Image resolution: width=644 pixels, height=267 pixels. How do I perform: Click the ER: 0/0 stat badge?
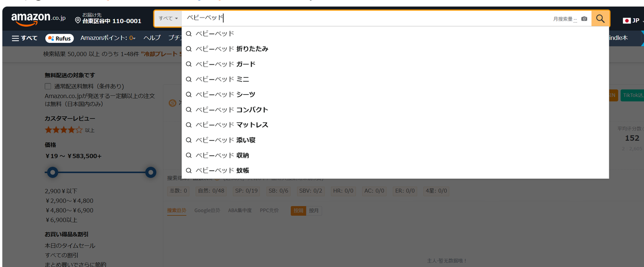pyautogui.click(x=405, y=191)
